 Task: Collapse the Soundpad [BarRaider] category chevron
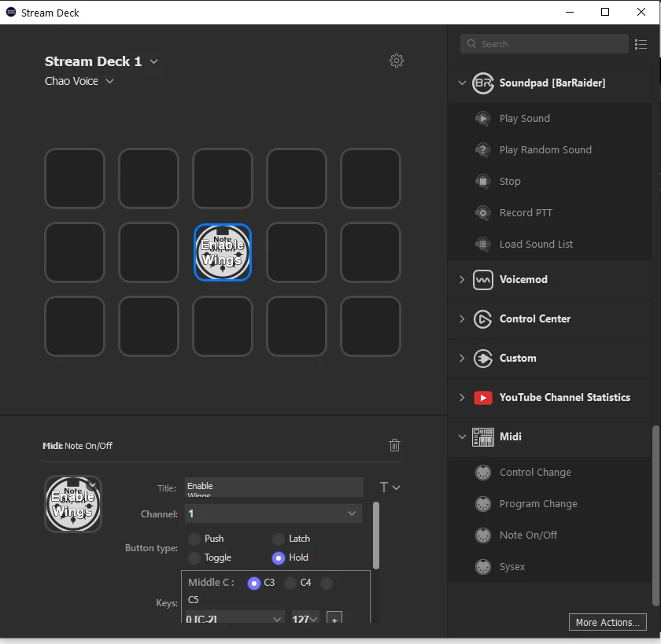(x=462, y=83)
